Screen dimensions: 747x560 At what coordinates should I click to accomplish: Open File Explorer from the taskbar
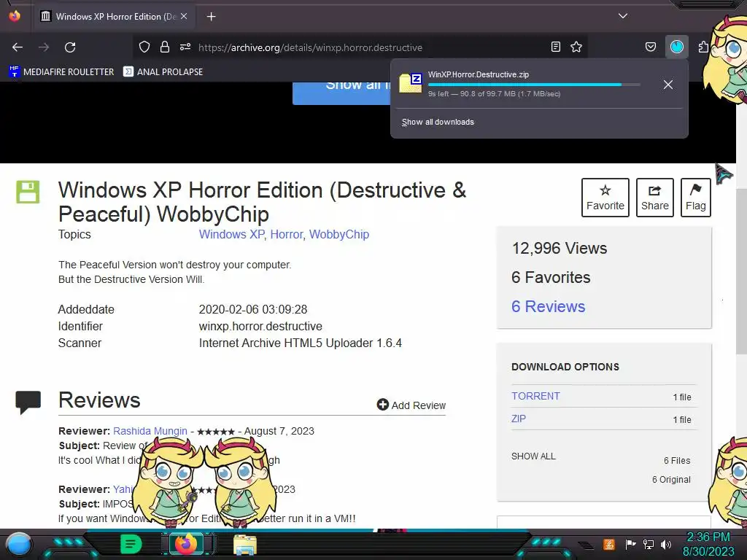point(245,545)
